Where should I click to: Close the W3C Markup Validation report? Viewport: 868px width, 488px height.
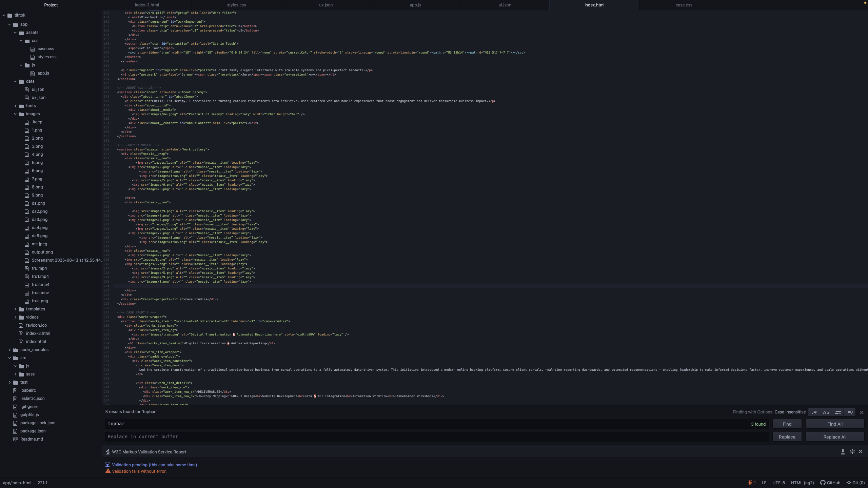[861, 452]
